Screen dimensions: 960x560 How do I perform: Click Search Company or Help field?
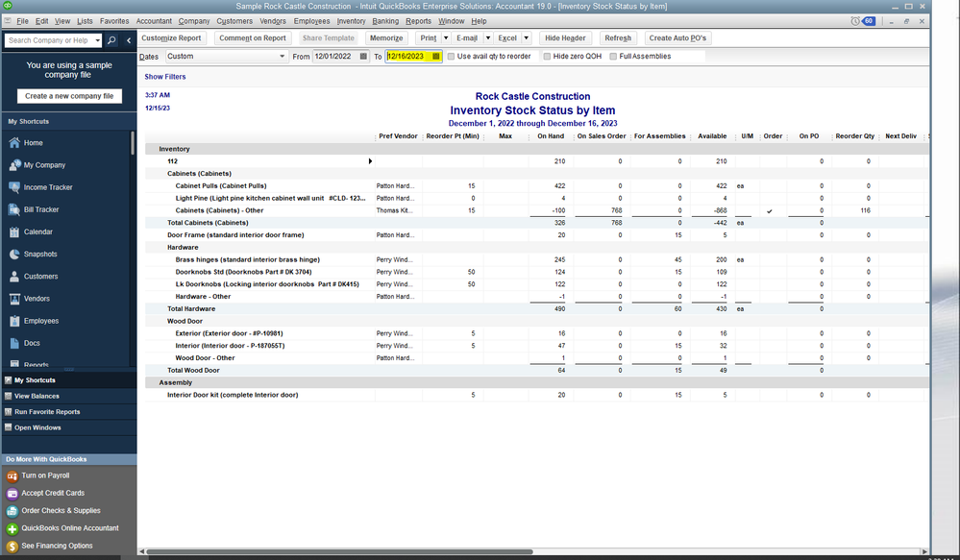tap(49, 40)
